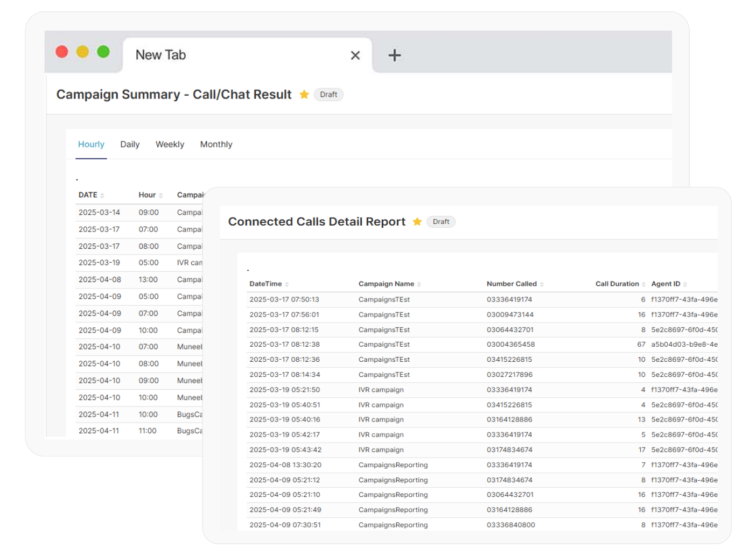The width and height of the screenshot is (756, 555).
Task: Click the Draft badge on Campaign Summary
Action: 328,94
